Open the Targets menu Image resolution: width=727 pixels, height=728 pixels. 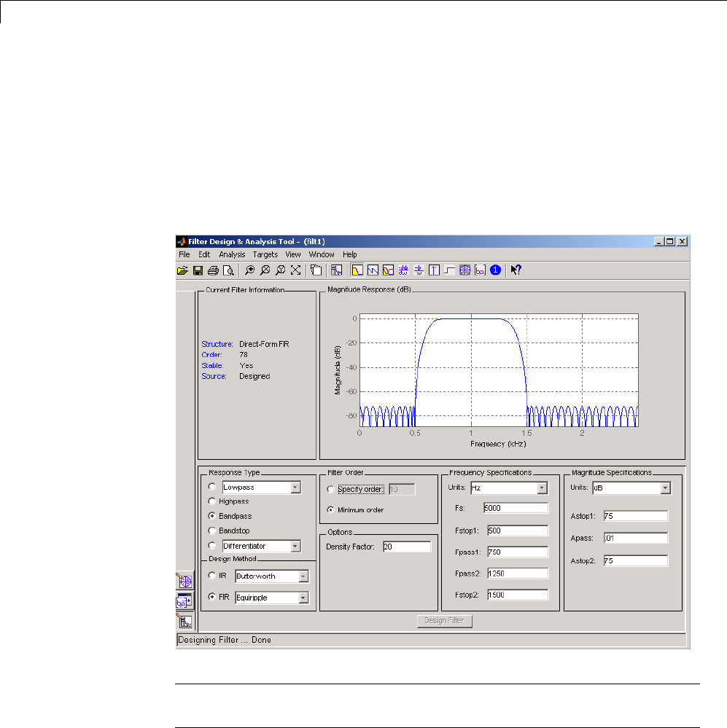(x=265, y=254)
